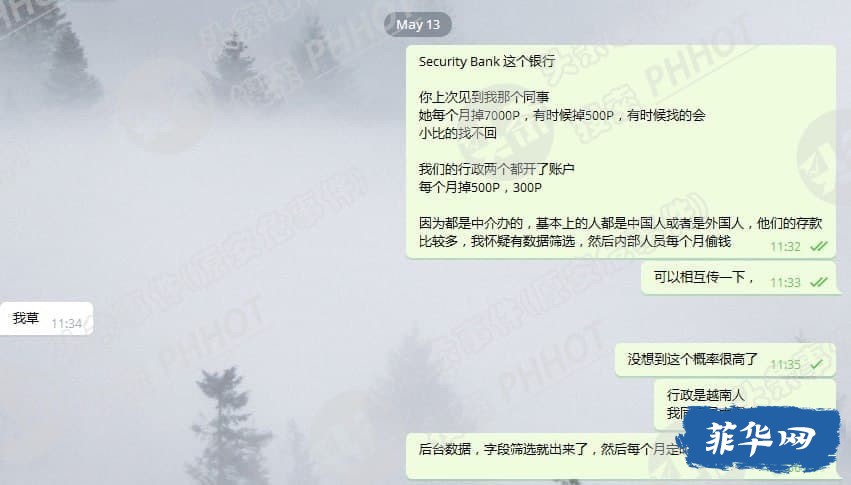Select the 可以相互传一下 message bubble
This screenshot has height=485, width=851.
(739, 278)
